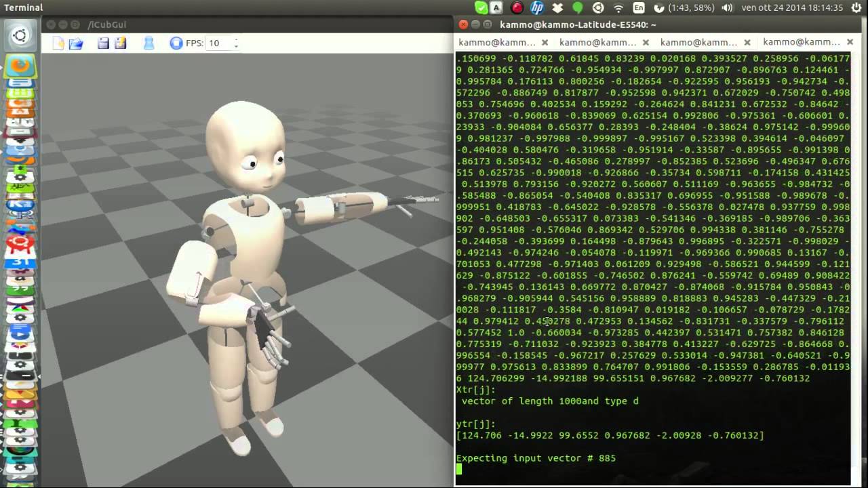The width and height of the screenshot is (868, 488).
Task: Click 'Expecting input vector # 885' terminal line
Action: click(536, 458)
